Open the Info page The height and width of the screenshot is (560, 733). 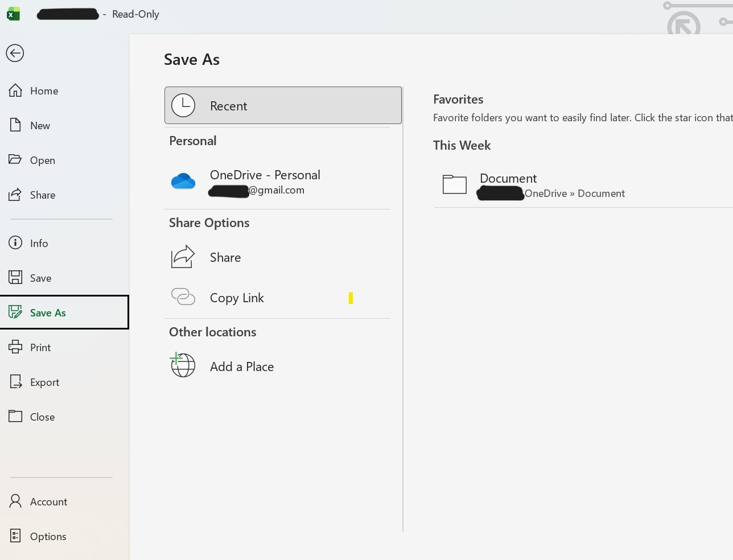(64, 243)
